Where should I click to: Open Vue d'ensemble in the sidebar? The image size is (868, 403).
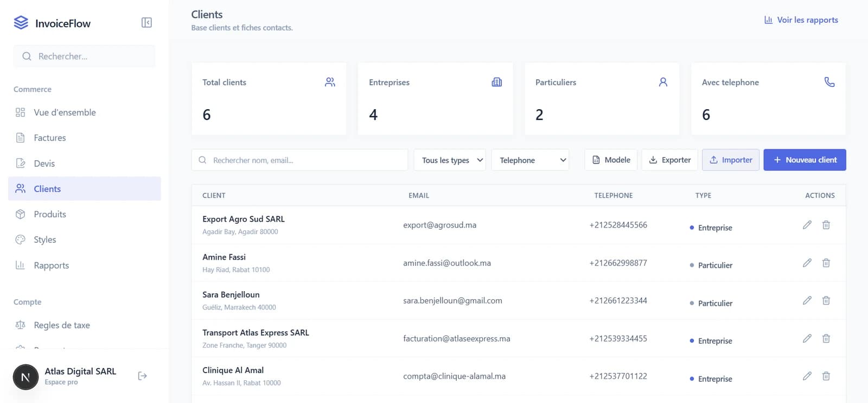(85, 112)
